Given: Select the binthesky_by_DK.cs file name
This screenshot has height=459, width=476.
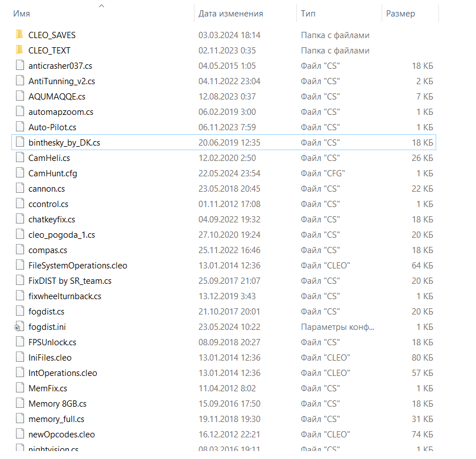Looking at the screenshot, I should pos(64,142).
